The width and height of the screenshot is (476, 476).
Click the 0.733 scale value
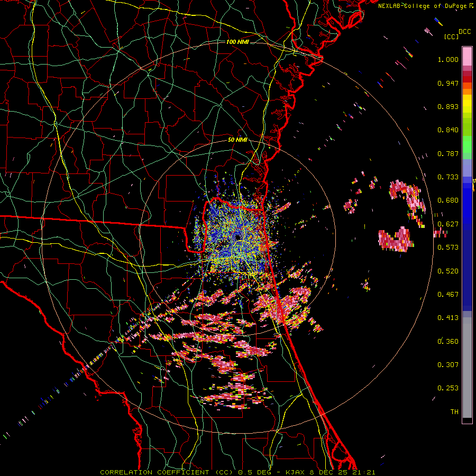pos(448,177)
